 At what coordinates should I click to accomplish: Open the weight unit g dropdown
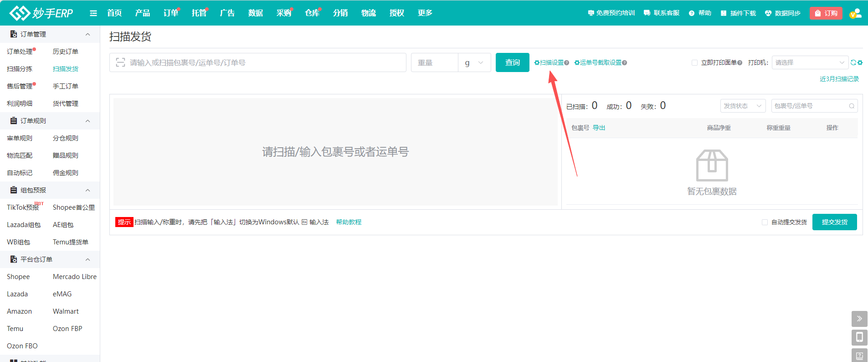[x=474, y=62]
